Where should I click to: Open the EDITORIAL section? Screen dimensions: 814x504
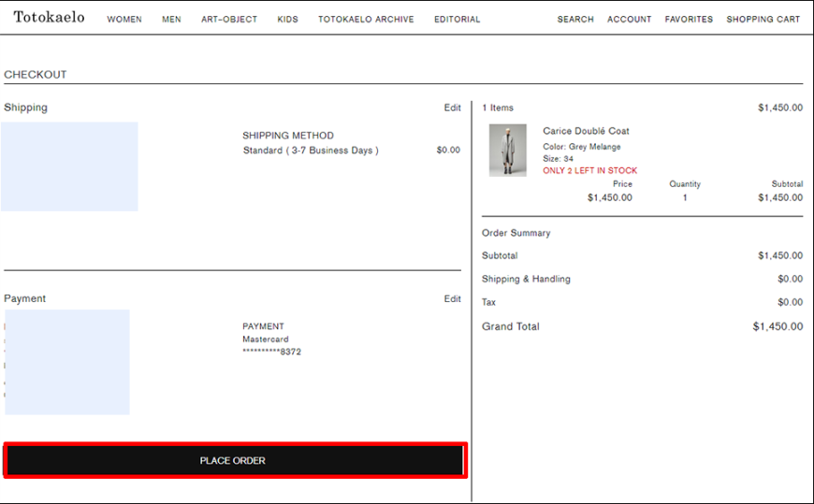click(x=457, y=20)
